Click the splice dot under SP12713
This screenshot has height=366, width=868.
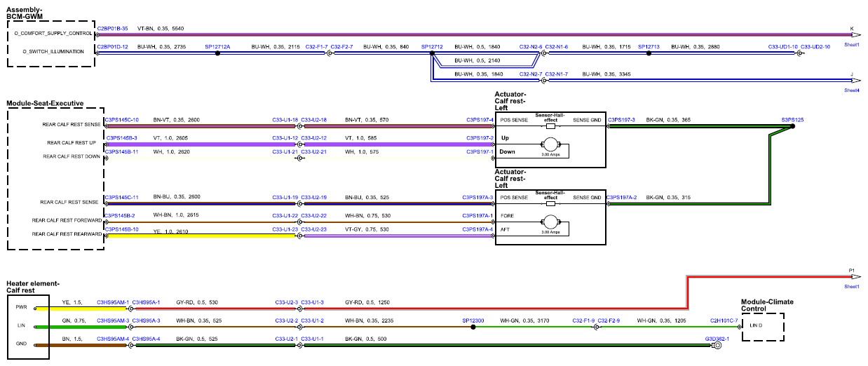(x=649, y=53)
